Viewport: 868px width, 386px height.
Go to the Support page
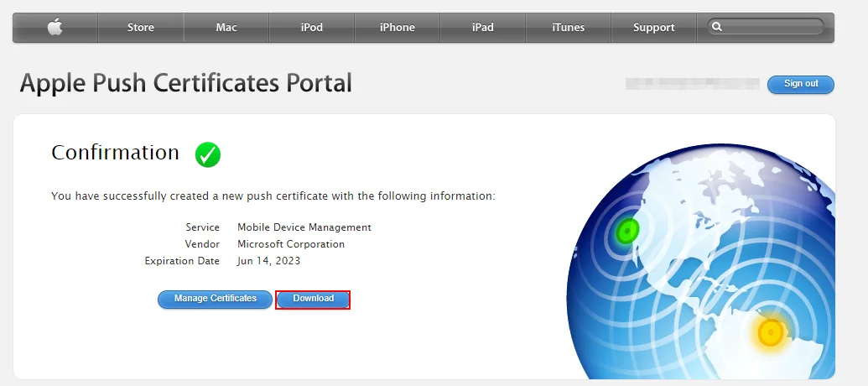[x=654, y=27]
